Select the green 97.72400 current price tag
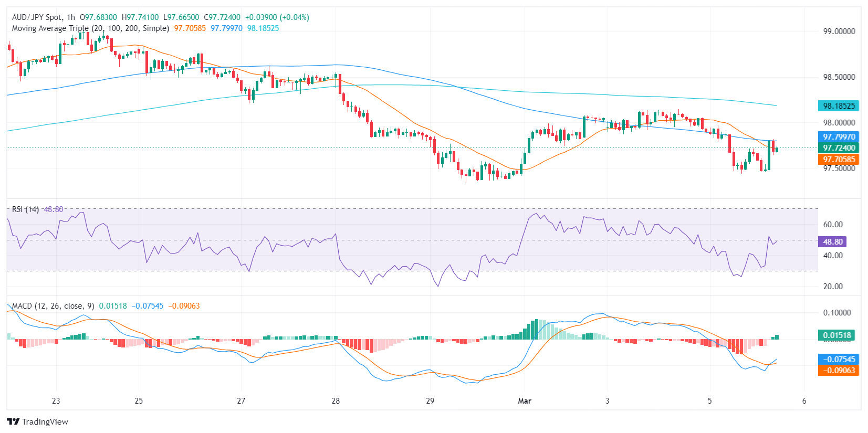This screenshot has width=868, height=433. coord(839,148)
